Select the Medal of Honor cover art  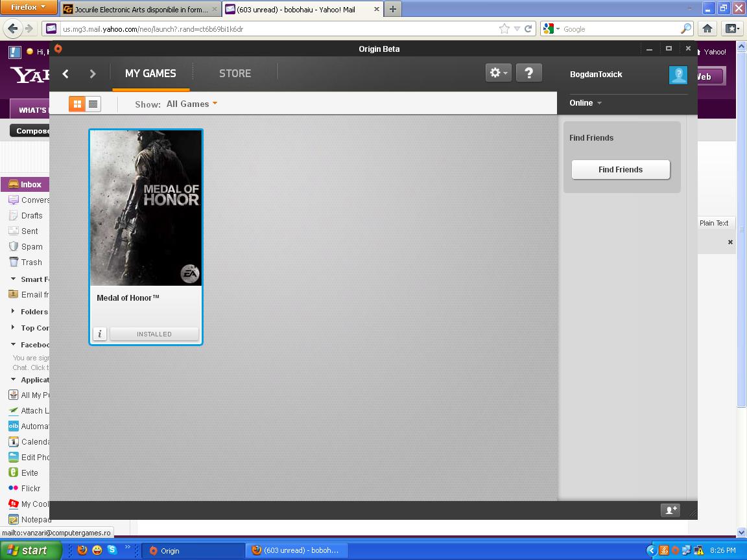[146, 208]
